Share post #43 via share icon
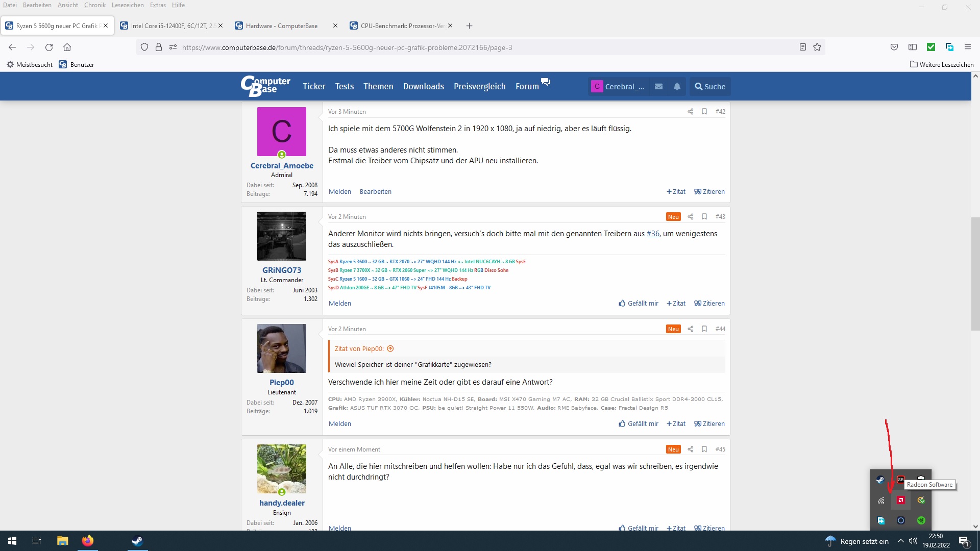Image resolution: width=980 pixels, height=551 pixels. (690, 217)
